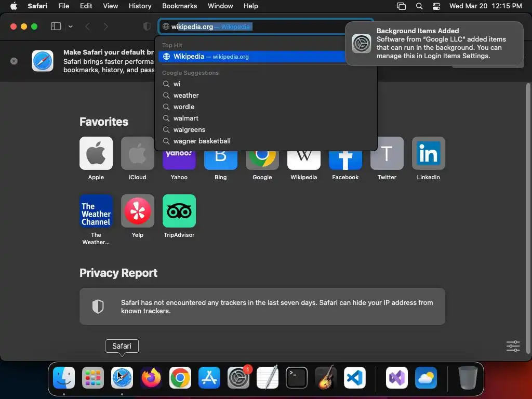Go forward with the forward arrow
Image resolution: width=532 pixels, height=399 pixels.
(105, 26)
